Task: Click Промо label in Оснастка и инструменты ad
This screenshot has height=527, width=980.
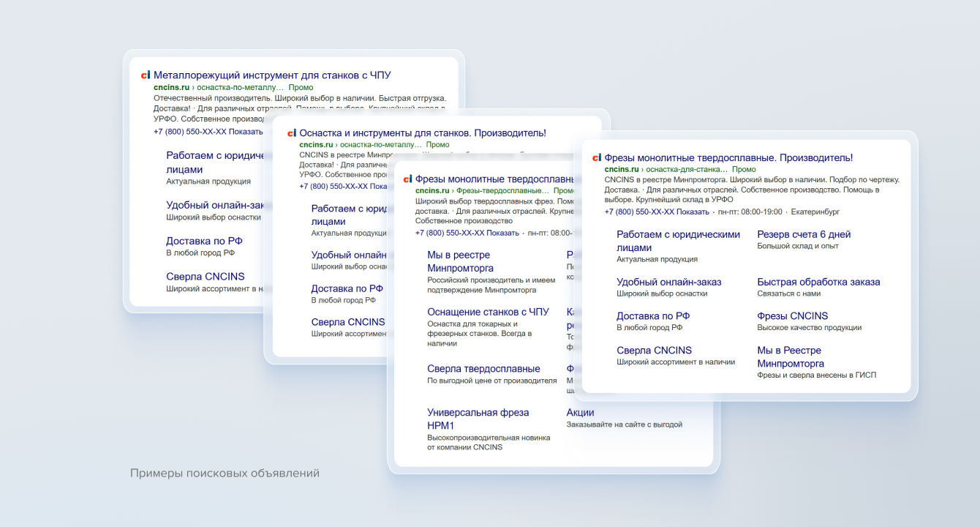Action: [x=437, y=145]
